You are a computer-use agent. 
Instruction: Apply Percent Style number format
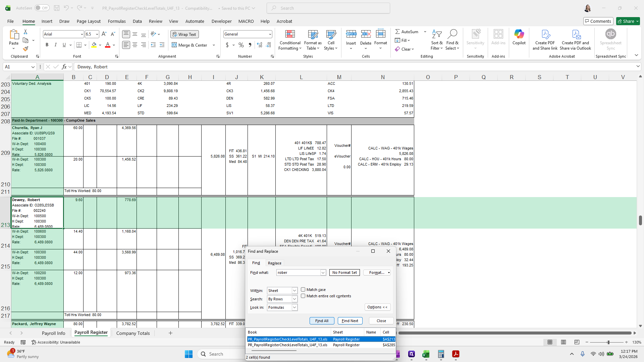pos(241,45)
